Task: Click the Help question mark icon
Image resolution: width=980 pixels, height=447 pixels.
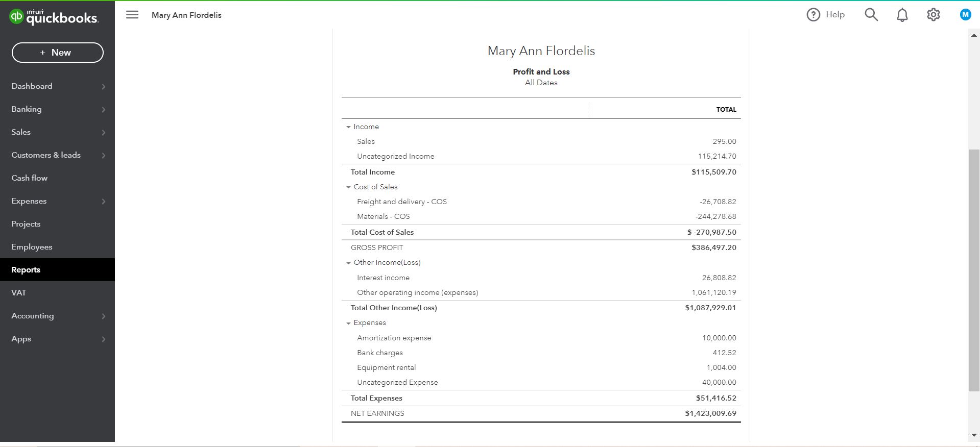Action: [813, 15]
